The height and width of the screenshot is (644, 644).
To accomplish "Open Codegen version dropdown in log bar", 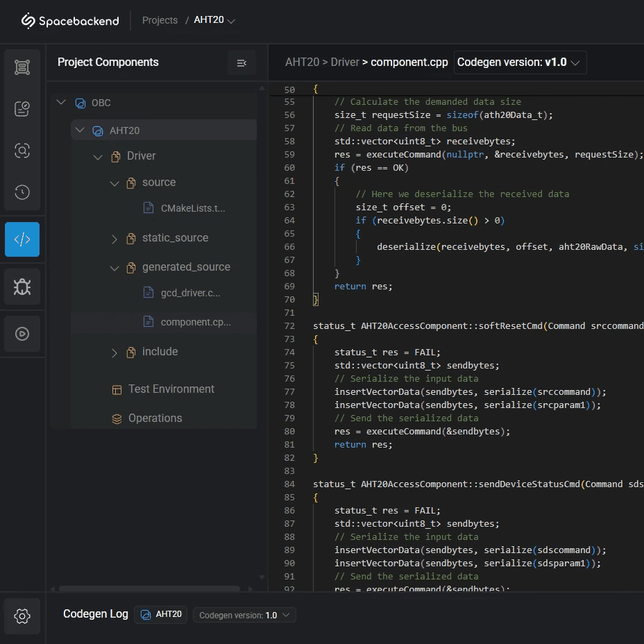I will coord(244,615).
